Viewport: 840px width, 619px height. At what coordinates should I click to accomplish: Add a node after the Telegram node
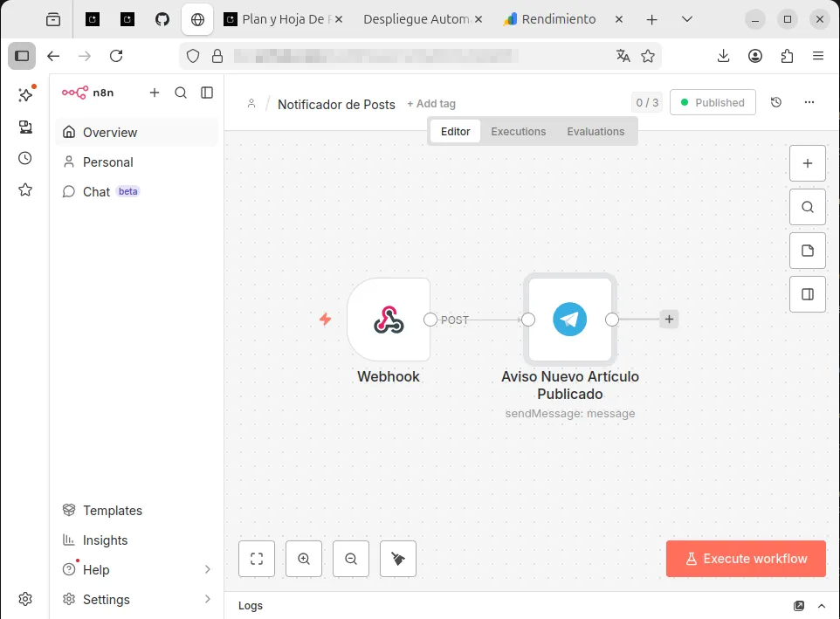coord(669,320)
